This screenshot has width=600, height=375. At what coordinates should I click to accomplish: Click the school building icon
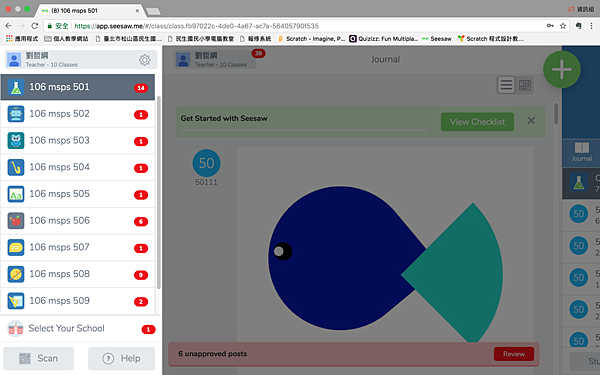click(16, 329)
